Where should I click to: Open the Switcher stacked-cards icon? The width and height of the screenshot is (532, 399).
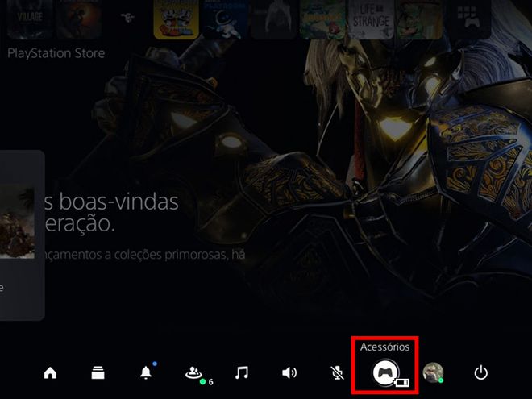coord(98,372)
